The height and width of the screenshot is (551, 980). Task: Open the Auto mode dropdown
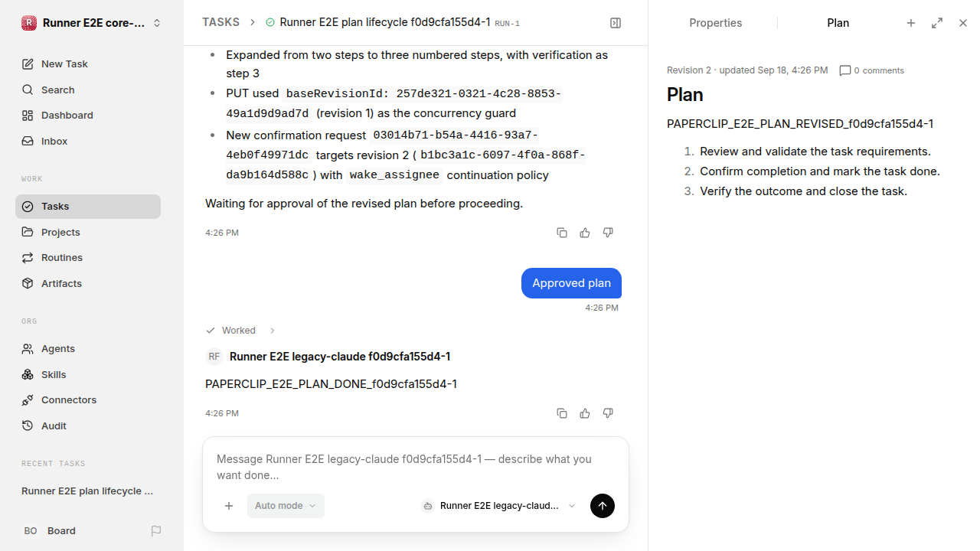[286, 506]
